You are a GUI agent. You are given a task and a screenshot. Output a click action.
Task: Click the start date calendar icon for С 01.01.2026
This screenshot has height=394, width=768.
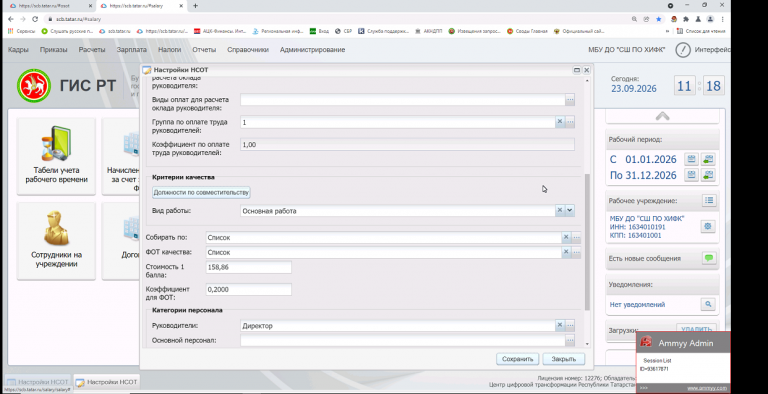[691, 159]
